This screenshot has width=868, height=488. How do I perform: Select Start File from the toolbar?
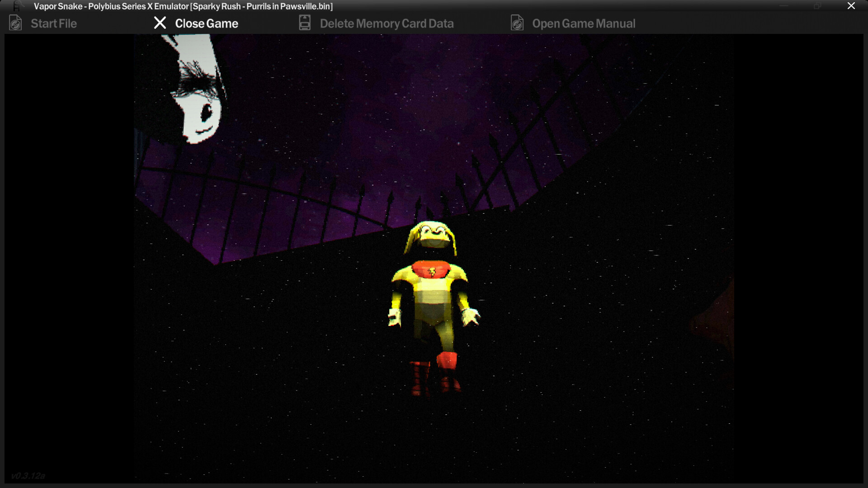(x=53, y=23)
